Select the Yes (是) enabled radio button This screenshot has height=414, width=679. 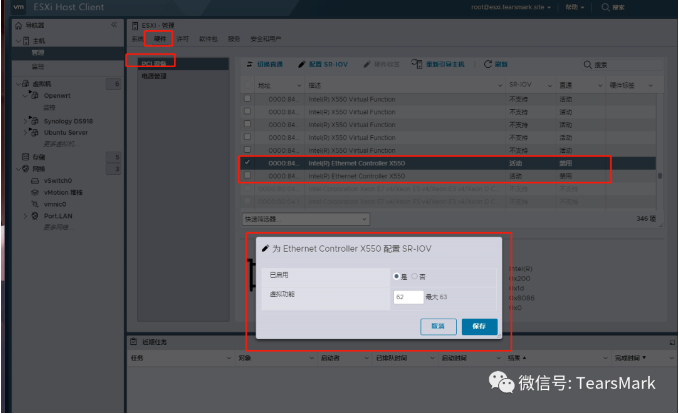[x=396, y=276]
